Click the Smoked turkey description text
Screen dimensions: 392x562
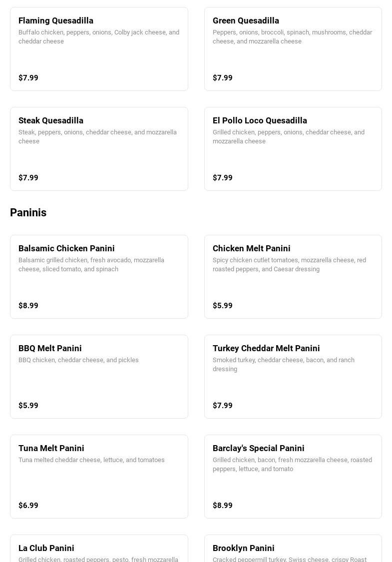(284, 365)
